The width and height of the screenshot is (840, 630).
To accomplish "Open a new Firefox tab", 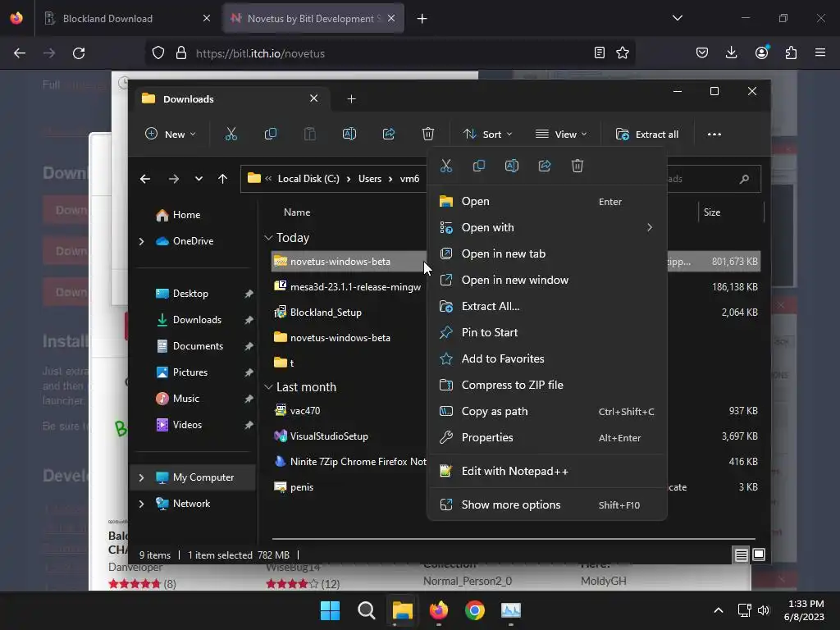I will pos(422,19).
